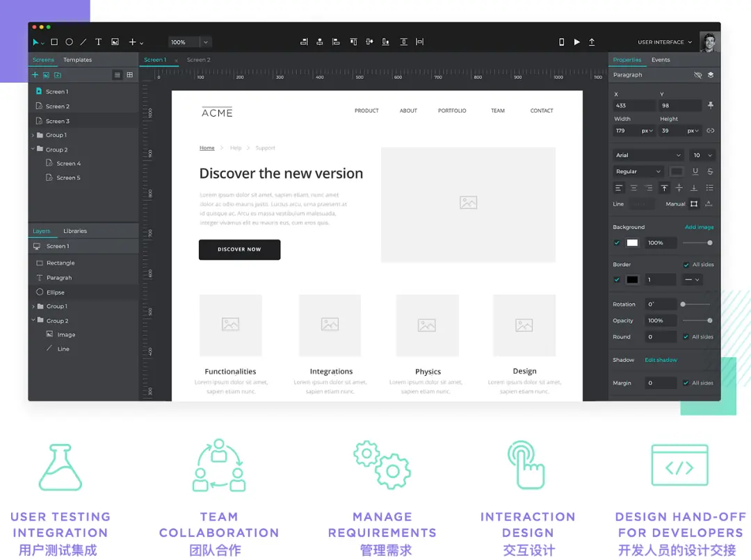The image size is (751, 560).
Task: Toggle underline text formatting
Action: click(695, 172)
